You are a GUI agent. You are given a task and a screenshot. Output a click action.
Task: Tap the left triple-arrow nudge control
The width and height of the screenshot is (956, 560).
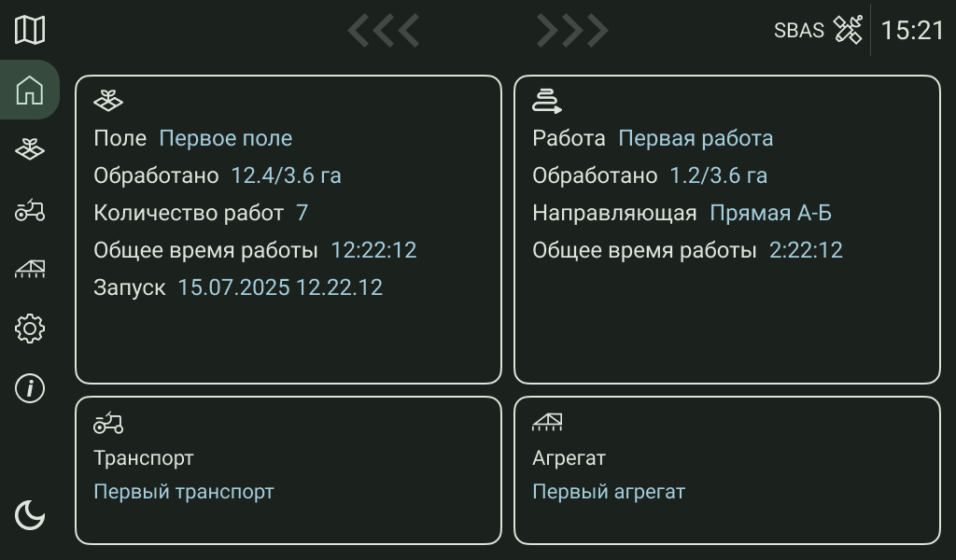[x=382, y=29]
